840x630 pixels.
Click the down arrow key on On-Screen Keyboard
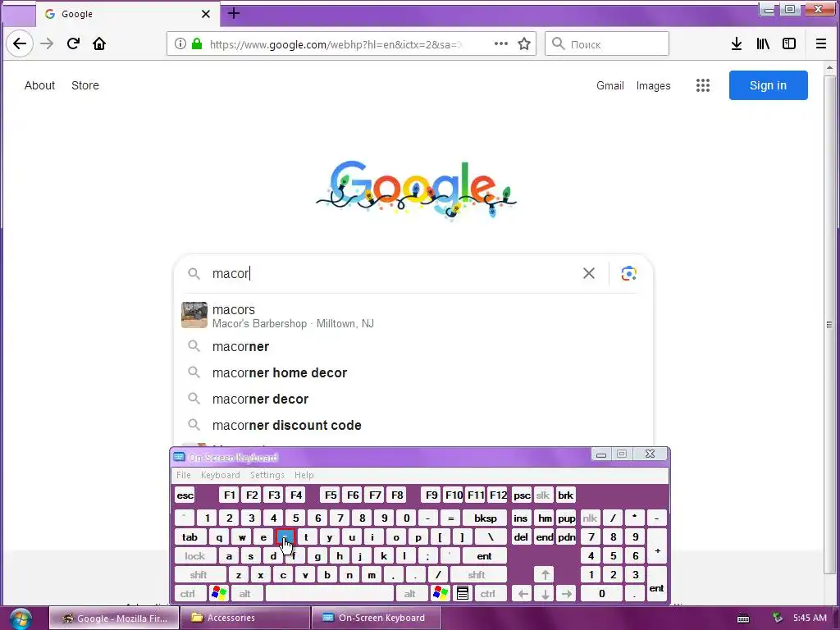(545, 594)
